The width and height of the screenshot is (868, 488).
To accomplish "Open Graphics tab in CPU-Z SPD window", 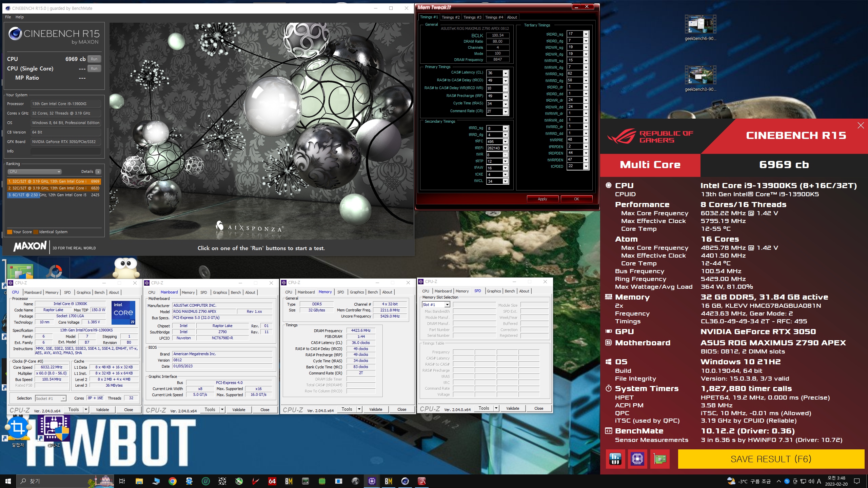I will click(x=494, y=291).
